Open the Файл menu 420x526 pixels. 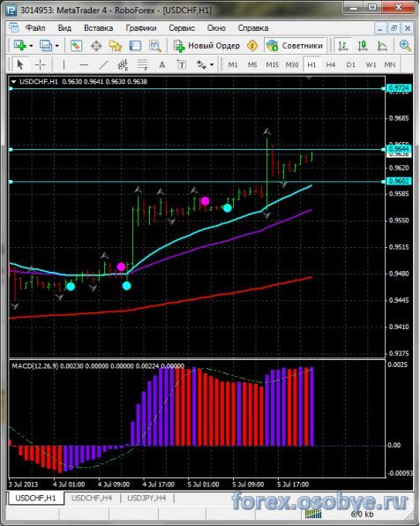point(35,28)
